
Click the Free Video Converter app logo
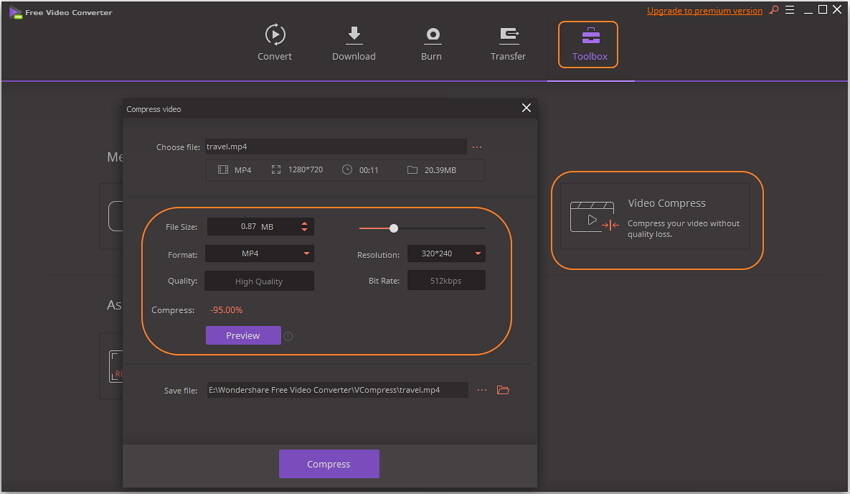point(15,12)
